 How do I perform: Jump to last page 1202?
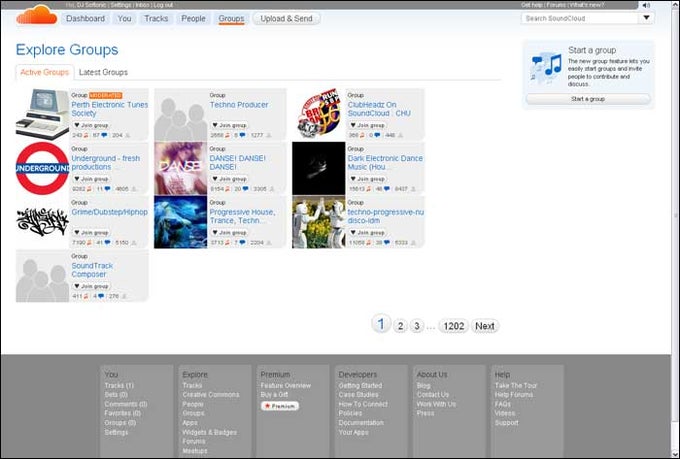[454, 326]
